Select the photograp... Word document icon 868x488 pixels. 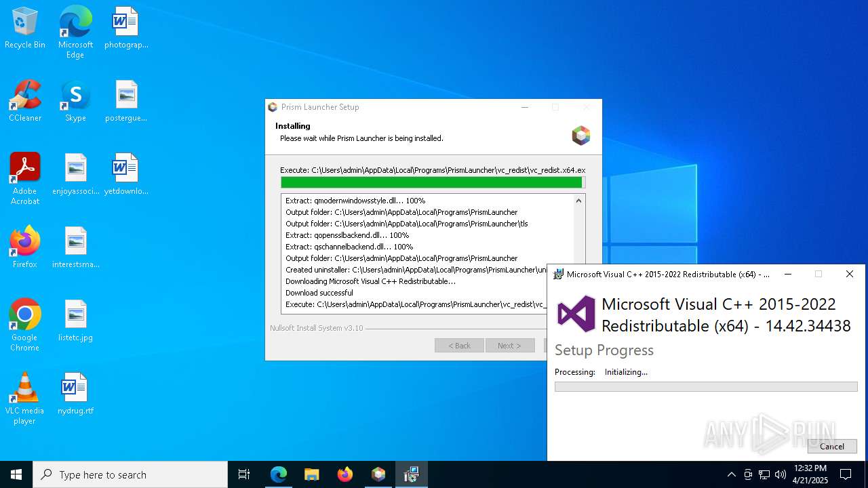[x=126, y=28]
